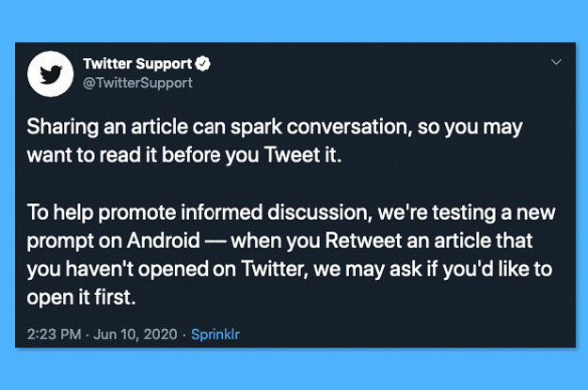Open the tweet options chevron menu
The height and width of the screenshot is (390, 588).
click(555, 62)
